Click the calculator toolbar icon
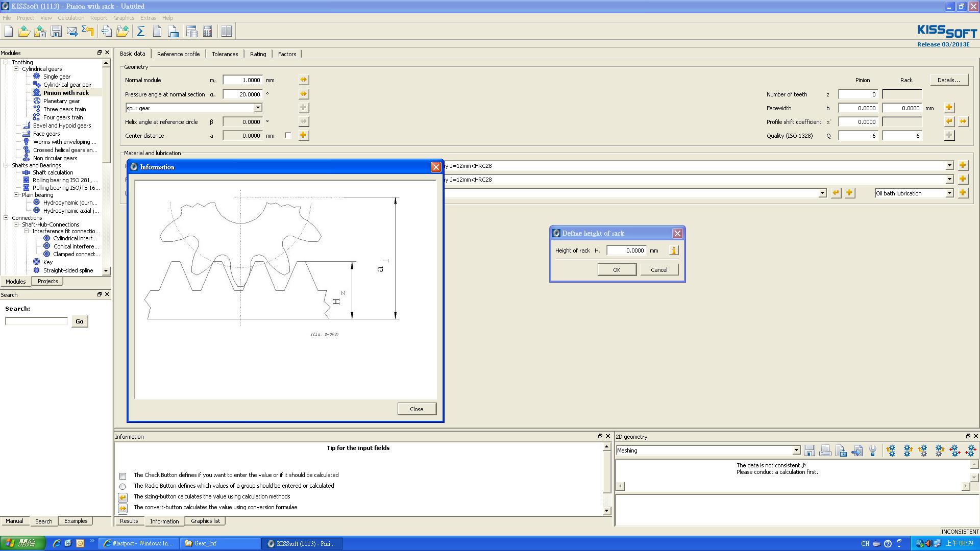 (x=208, y=32)
